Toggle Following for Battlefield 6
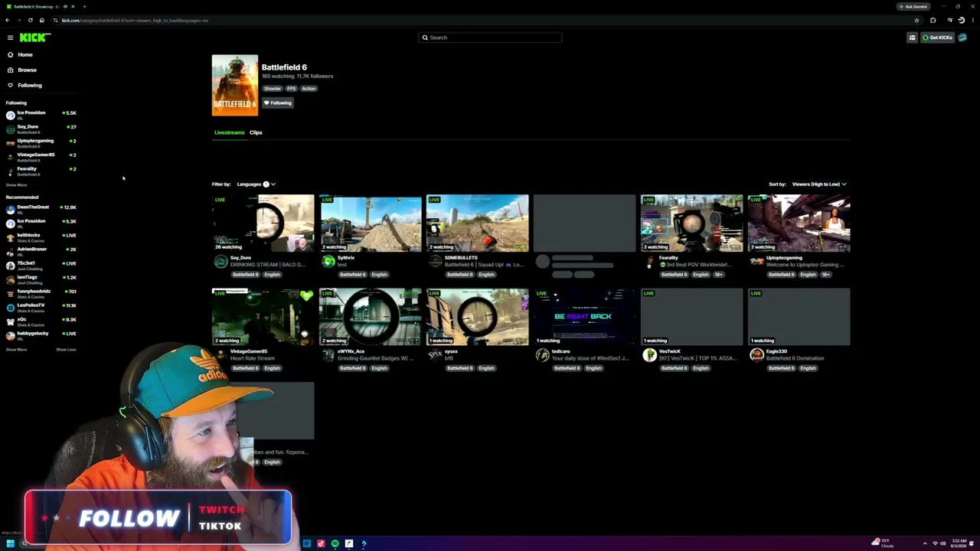Viewport: 980px width, 551px height. pyautogui.click(x=278, y=103)
